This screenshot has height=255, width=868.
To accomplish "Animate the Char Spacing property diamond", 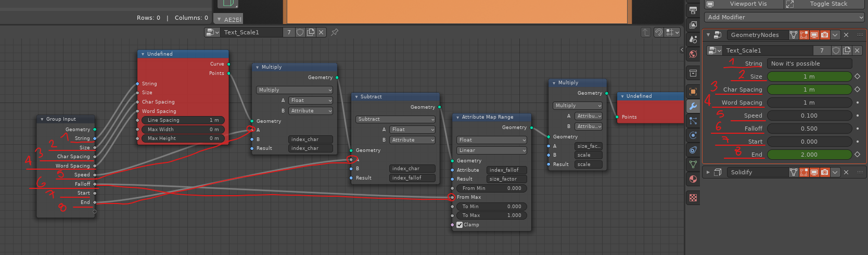I will point(857,90).
